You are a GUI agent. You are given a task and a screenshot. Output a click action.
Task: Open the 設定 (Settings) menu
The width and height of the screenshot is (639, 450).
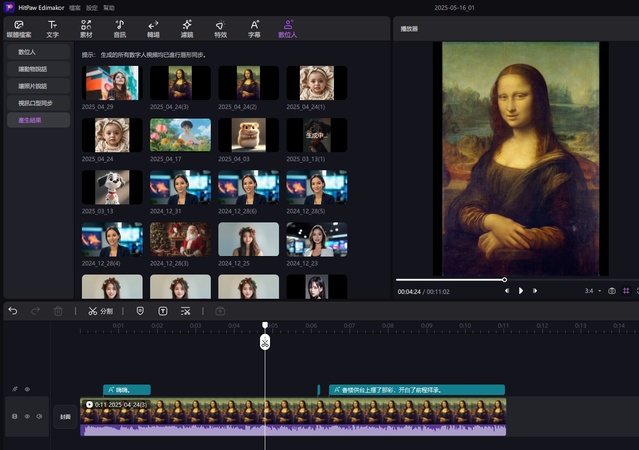tap(91, 7)
